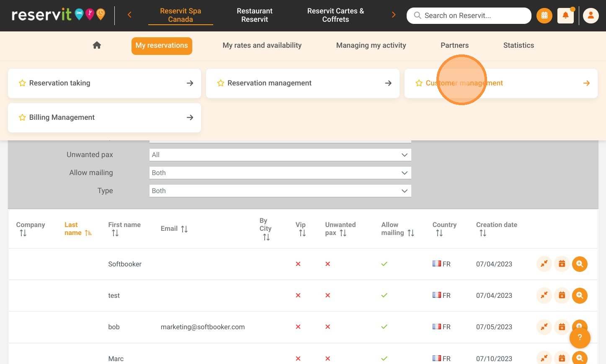Open Customer management arrow

click(x=586, y=83)
